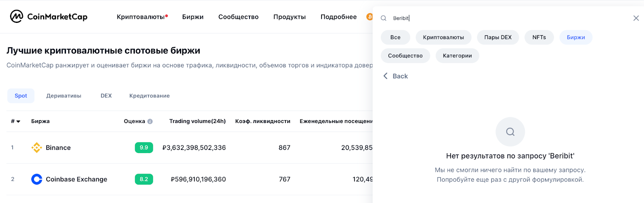Click the CoinMarketCap logo

coord(49,16)
